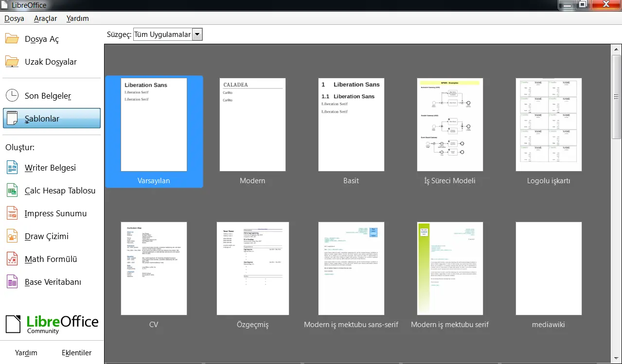Screen dimensions: 622x364
Task: Click the Yardım button at bottom left
Action: click(x=26, y=353)
